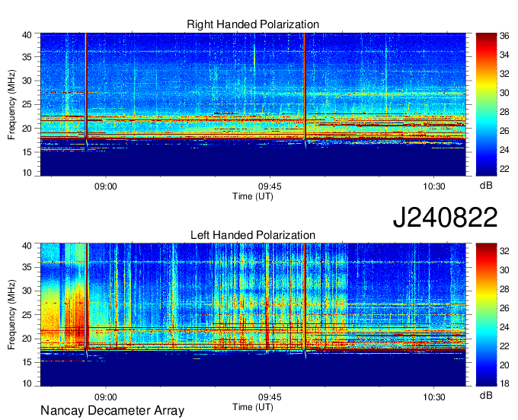This screenshot has width=518, height=420.
Task: Click the 'Left Handed Polarization' plot title
Action: 253,235
